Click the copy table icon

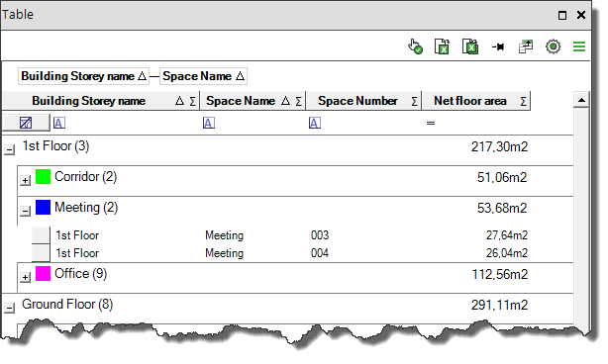click(x=526, y=46)
